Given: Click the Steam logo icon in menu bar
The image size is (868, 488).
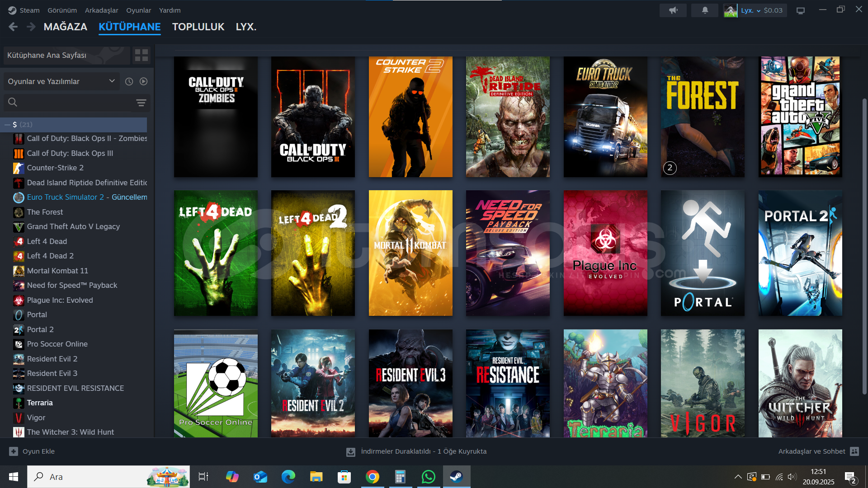Looking at the screenshot, I should click(x=12, y=10).
